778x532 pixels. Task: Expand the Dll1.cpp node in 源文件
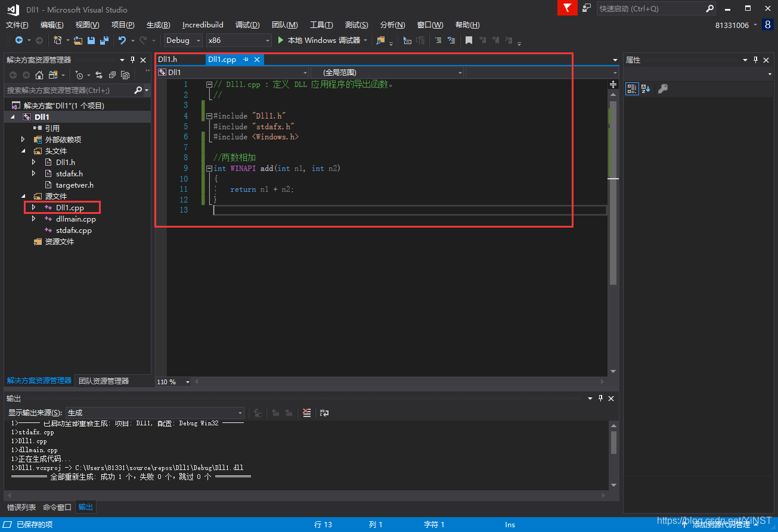point(34,207)
